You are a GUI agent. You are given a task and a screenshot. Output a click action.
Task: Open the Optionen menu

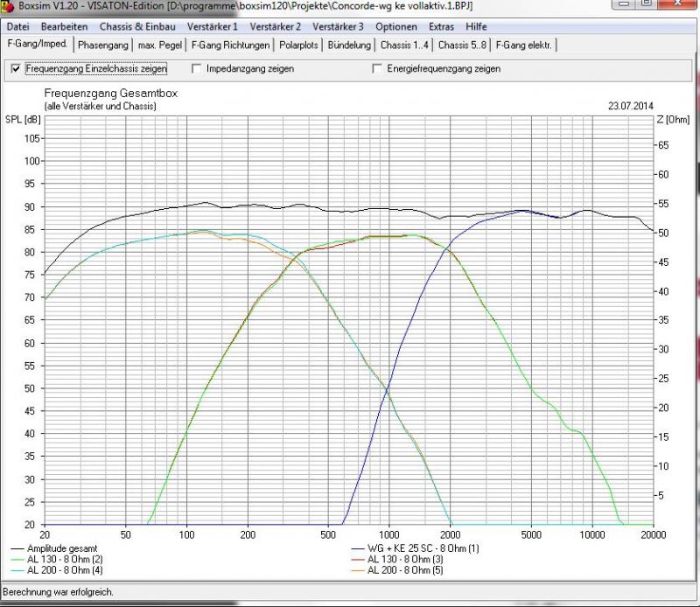click(396, 27)
